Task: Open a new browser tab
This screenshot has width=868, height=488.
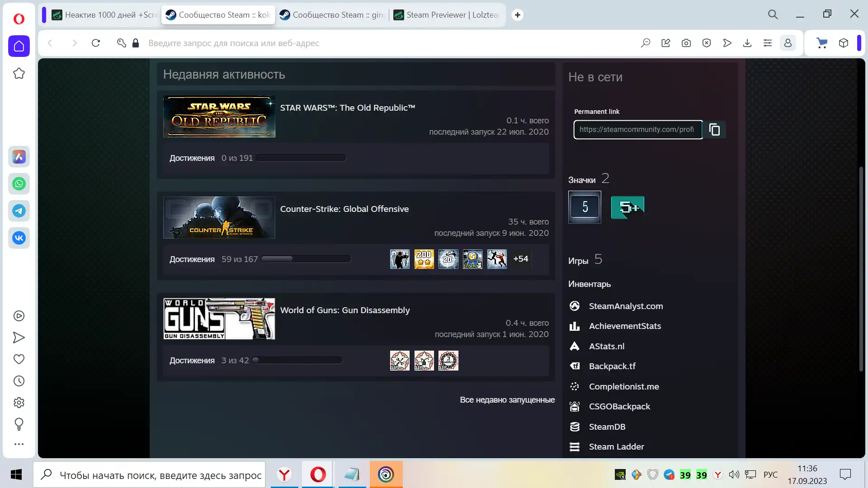Action: point(518,15)
